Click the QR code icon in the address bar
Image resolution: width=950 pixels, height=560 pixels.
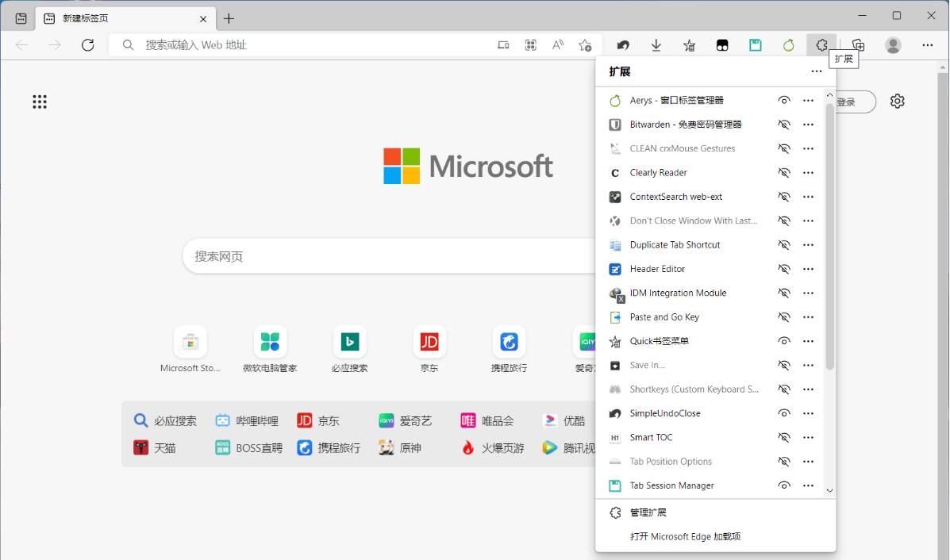(x=531, y=44)
